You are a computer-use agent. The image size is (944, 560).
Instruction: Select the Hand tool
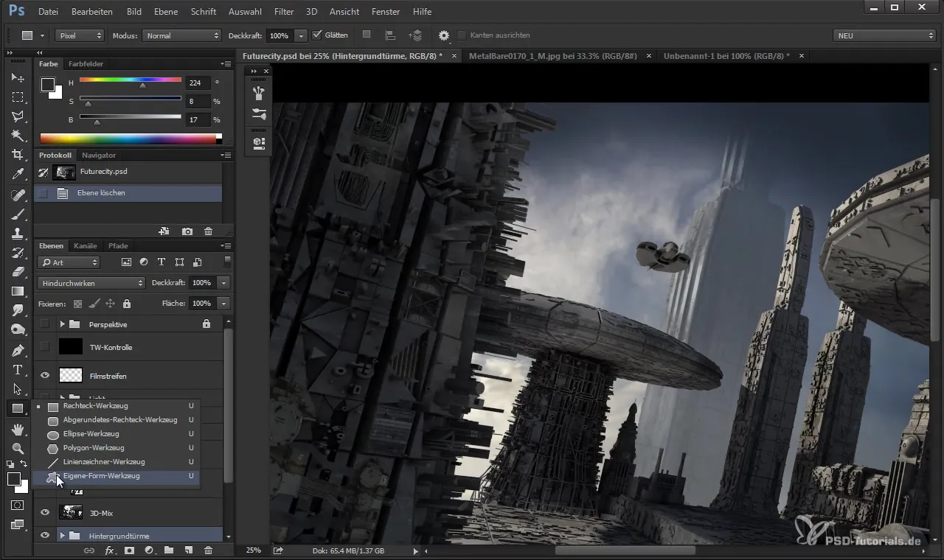pos(18,429)
